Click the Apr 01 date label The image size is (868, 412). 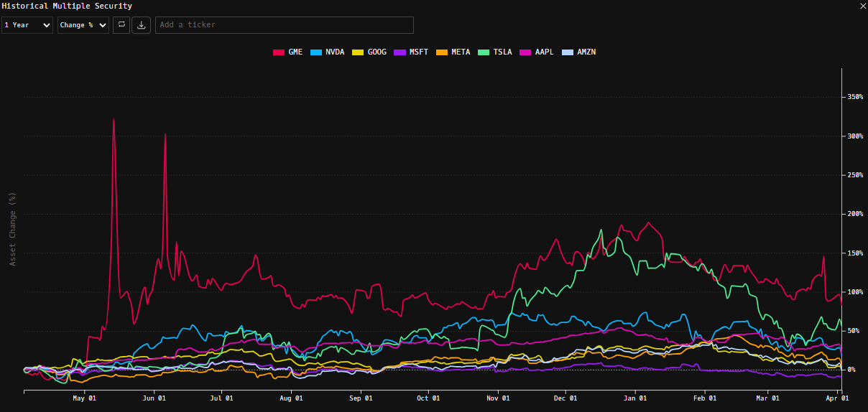coord(838,398)
